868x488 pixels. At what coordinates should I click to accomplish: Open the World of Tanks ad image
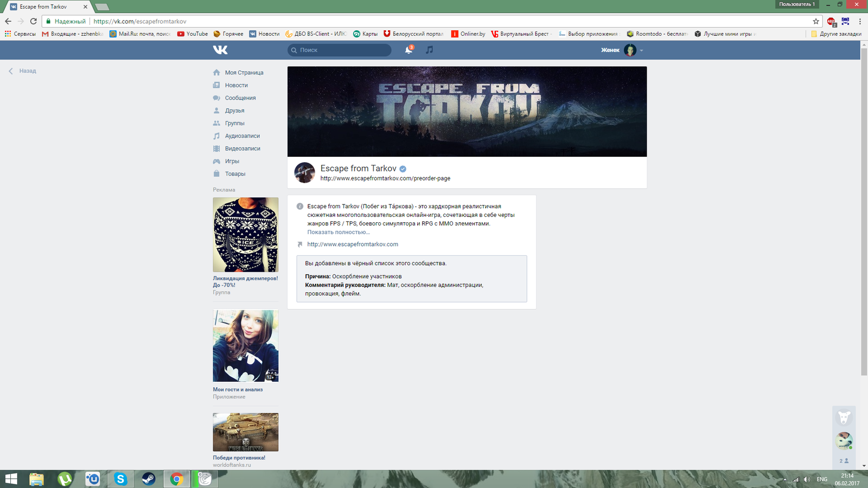[245, 432]
